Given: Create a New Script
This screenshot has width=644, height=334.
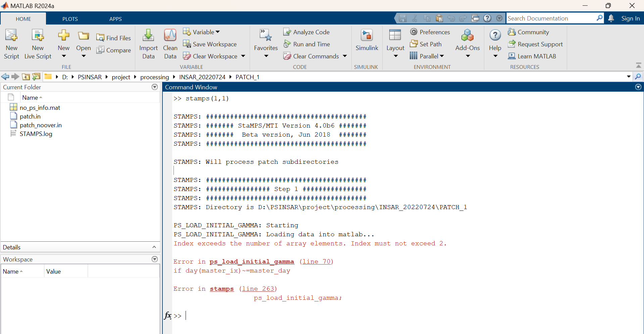Looking at the screenshot, I should [x=11, y=44].
